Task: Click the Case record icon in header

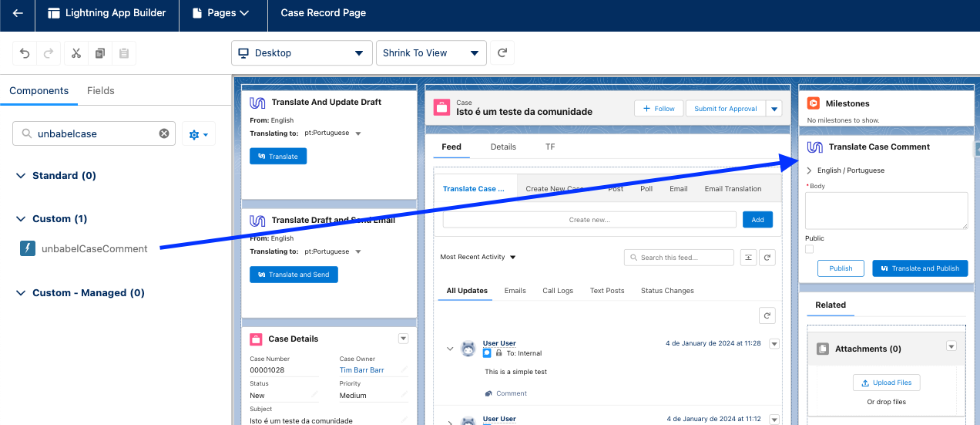Action: (441, 107)
